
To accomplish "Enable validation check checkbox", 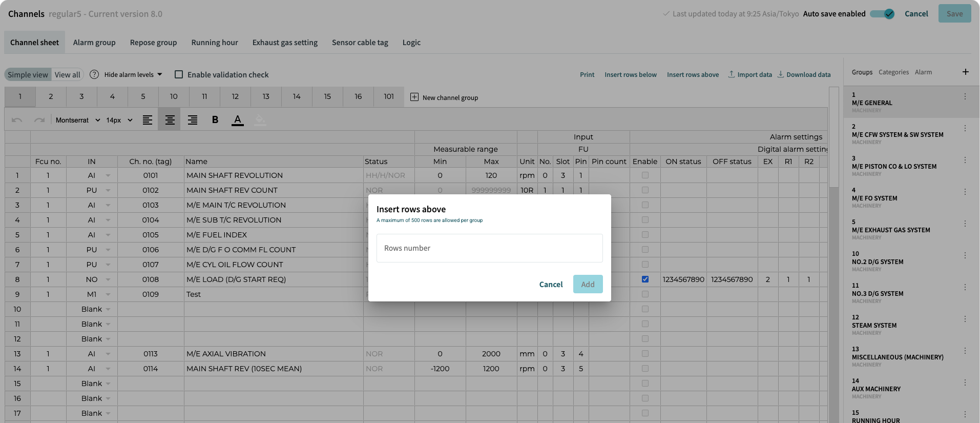I will [179, 74].
